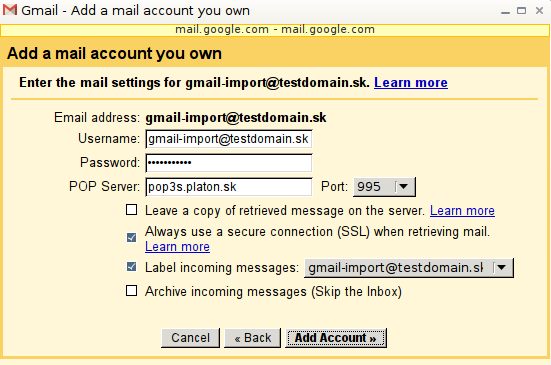This screenshot has height=365, width=551.
Task: Minimize the Gmail popup window
Action: (505, 11)
